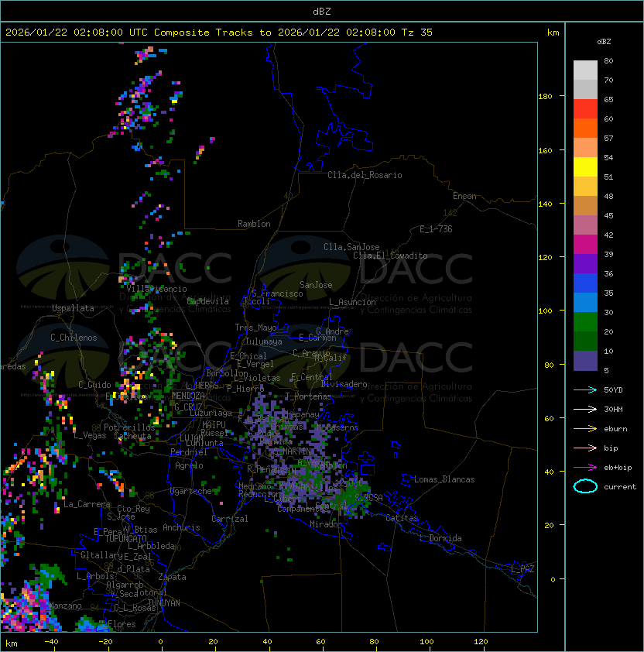Click the 'L_Dormida' map label
This screenshot has width=644, height=652.
pos(440,538)
